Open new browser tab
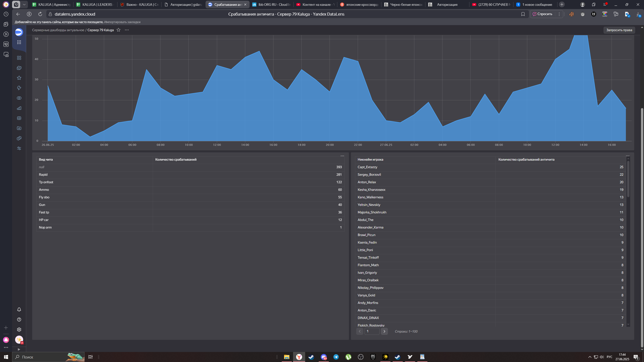Viewport: 644px width, 362px height. [562, 5]
